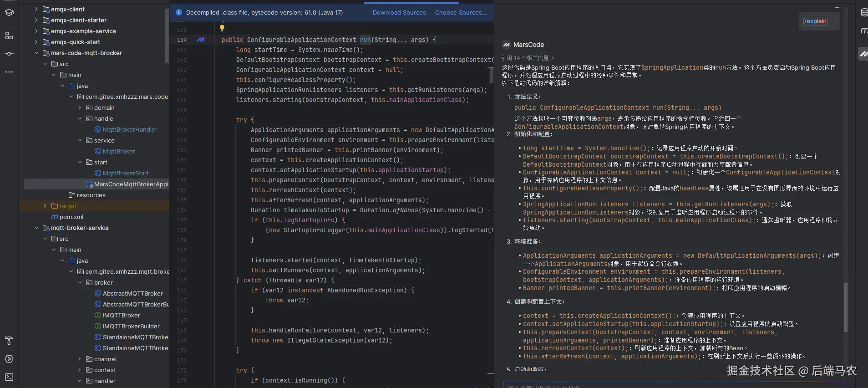This screenshot has width=868, height=388.
Task: Collapse mars-code-mqtt-brocker module
Action: click(36, 53)
